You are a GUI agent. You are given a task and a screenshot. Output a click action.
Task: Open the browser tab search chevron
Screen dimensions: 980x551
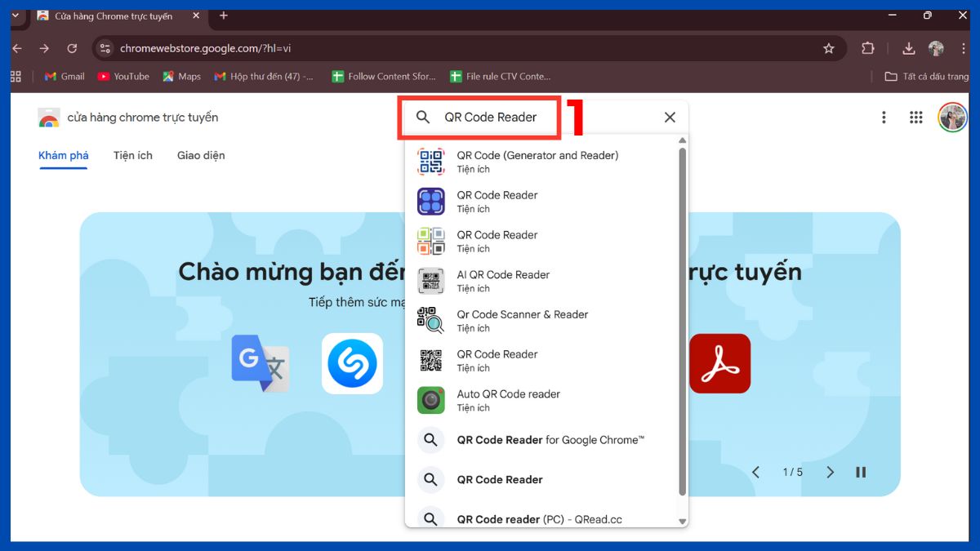(15, 16)
